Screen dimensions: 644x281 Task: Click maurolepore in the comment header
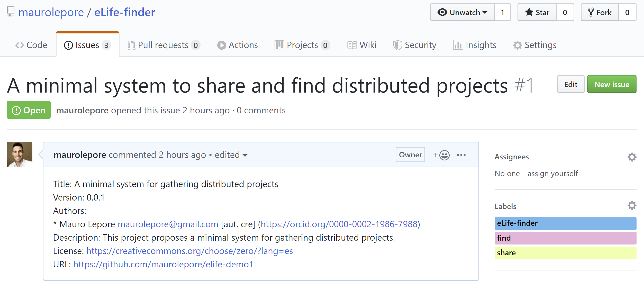click(80, 155)
